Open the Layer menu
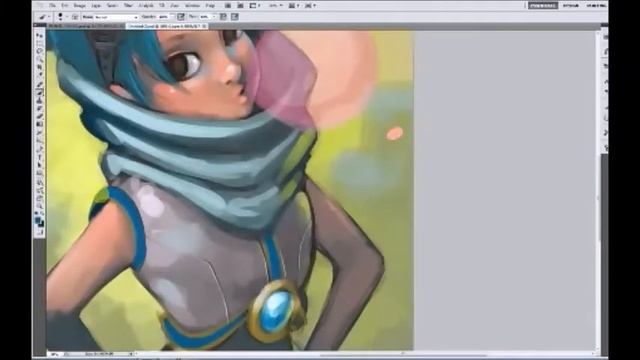This screenshot has height=360, width=640. coord(96,6)
